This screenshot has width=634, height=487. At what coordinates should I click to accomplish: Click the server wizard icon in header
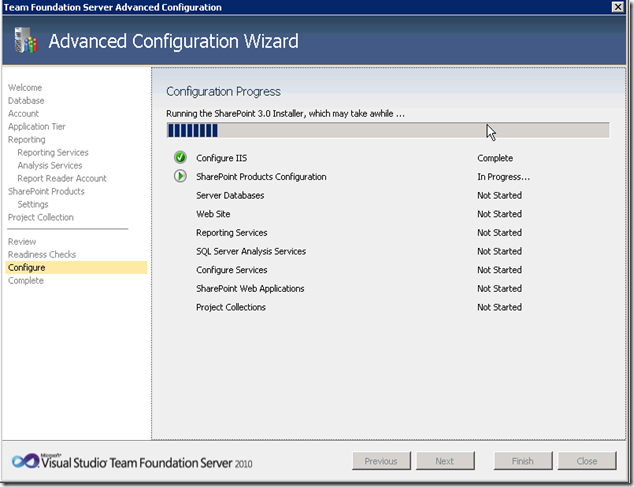[25, 40]
